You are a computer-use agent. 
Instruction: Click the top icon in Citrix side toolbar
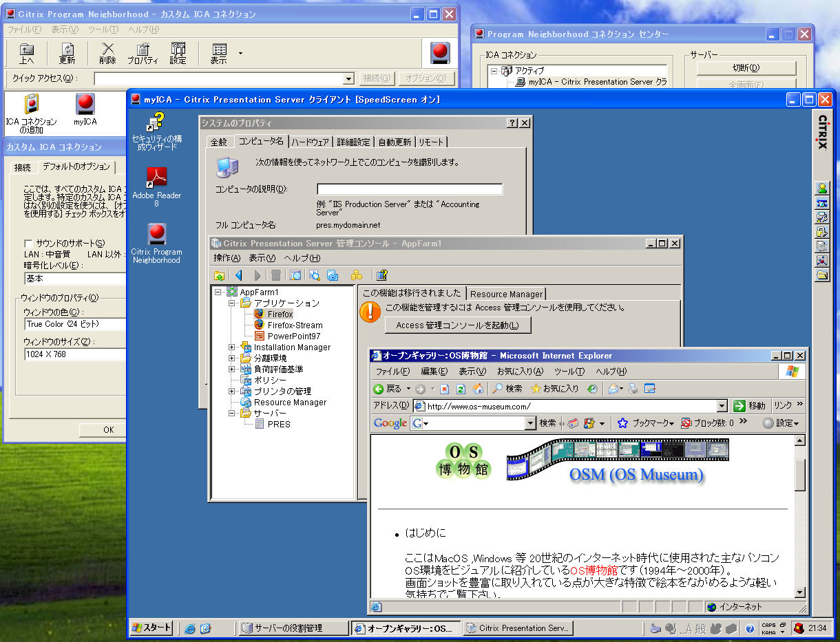coord(822,189)
